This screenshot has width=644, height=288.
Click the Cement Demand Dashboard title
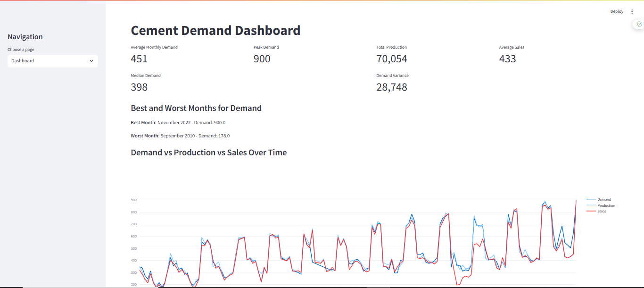215,30
